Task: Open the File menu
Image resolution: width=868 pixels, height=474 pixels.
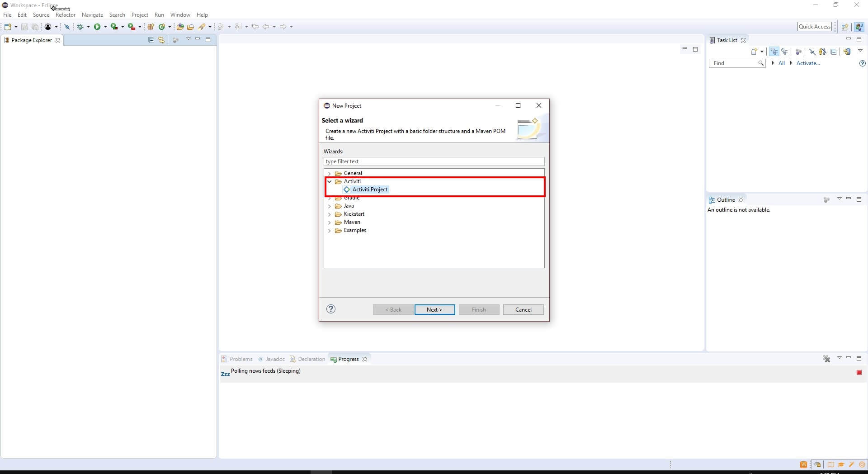Action: (x=7, y=15)
